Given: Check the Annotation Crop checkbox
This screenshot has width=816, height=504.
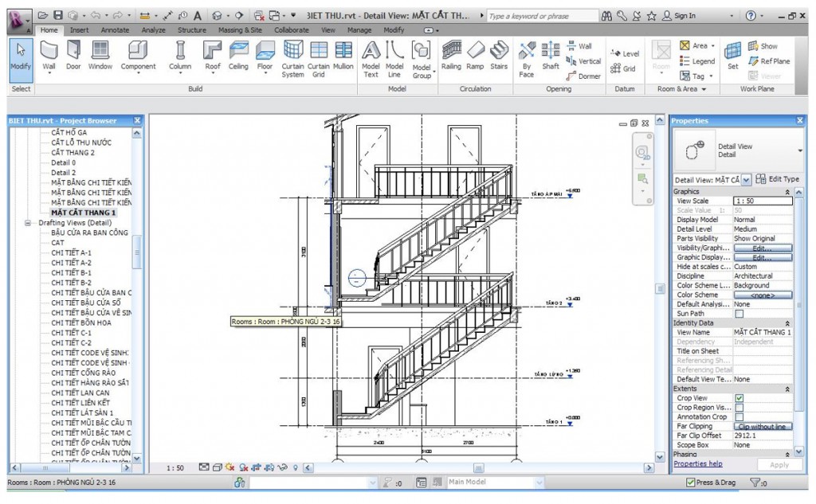Looking at the screenshot, I should coord(739,416).
